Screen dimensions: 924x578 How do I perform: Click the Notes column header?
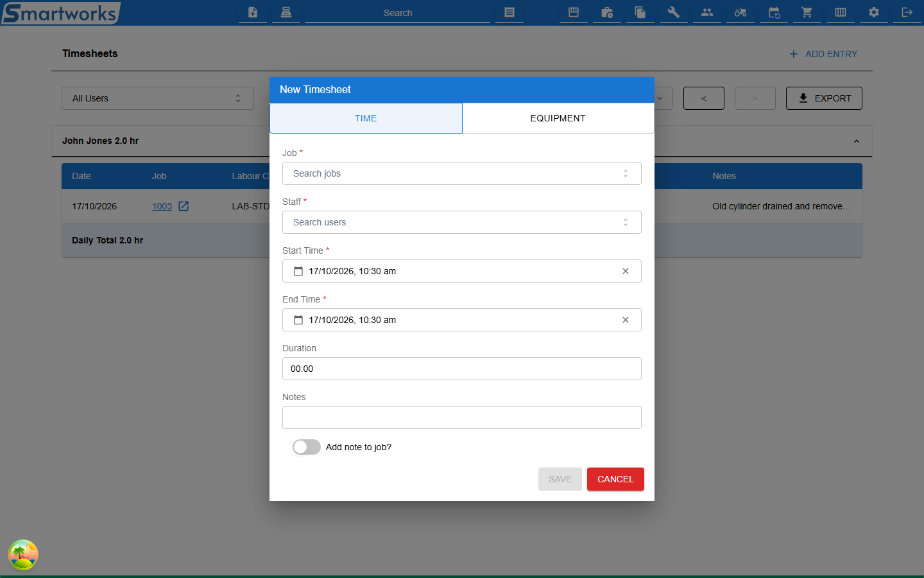coord(724,176)
